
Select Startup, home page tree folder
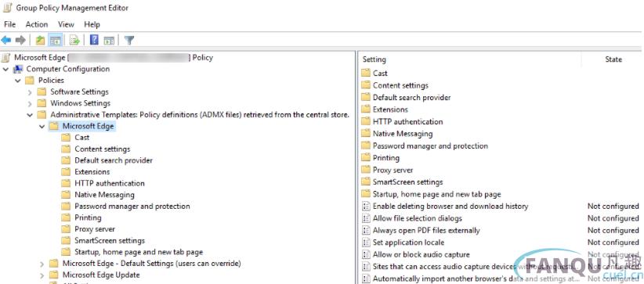point(139,252)
